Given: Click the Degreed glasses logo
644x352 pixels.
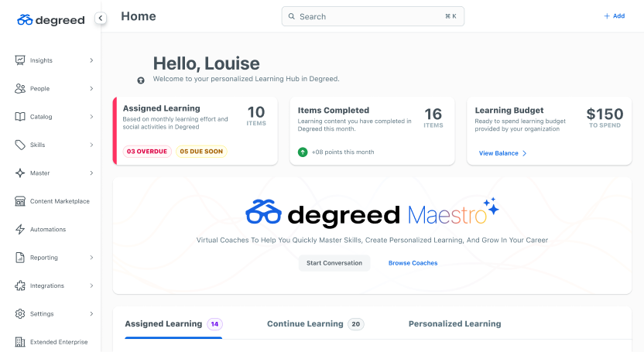Looking at the screenshot, I should pos(25,19).
